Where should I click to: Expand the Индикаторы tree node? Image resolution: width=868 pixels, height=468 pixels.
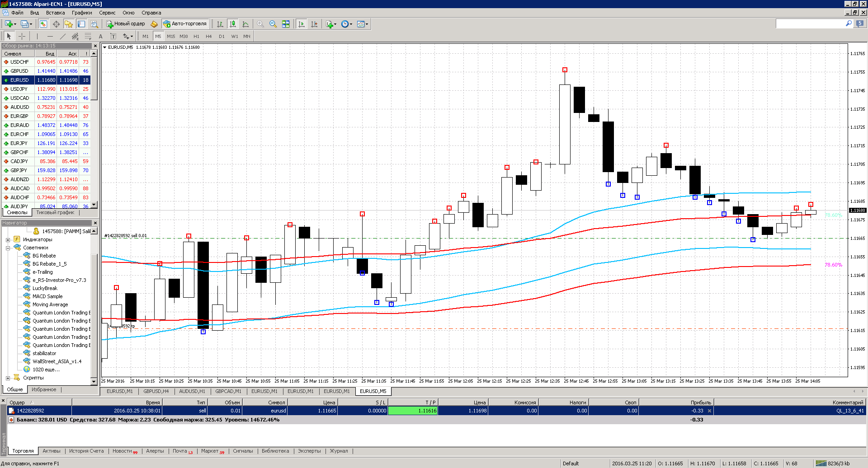[x=8, y=240]
